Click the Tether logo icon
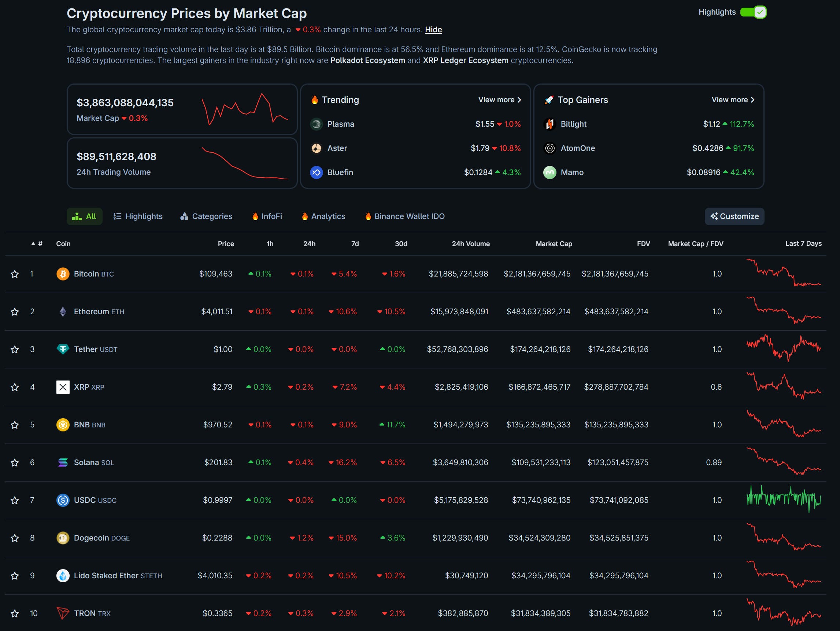Viewport: 840px width, 631px height. [x=63, y=349]
